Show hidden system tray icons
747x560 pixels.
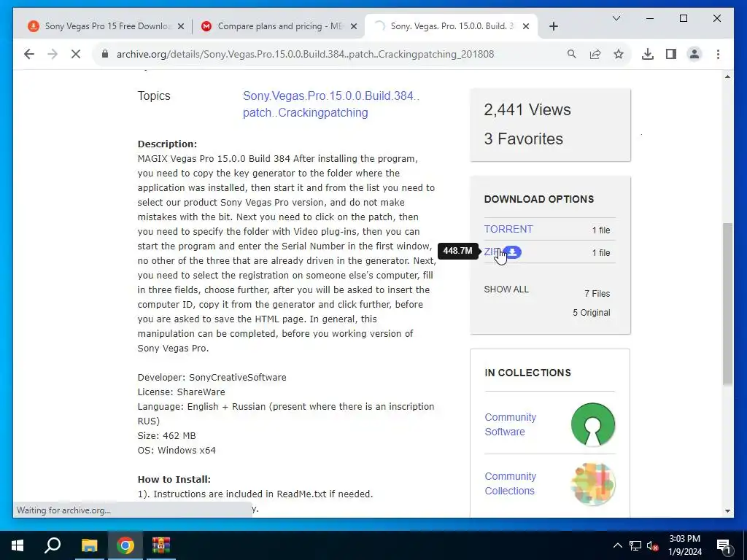pos(617,545)
